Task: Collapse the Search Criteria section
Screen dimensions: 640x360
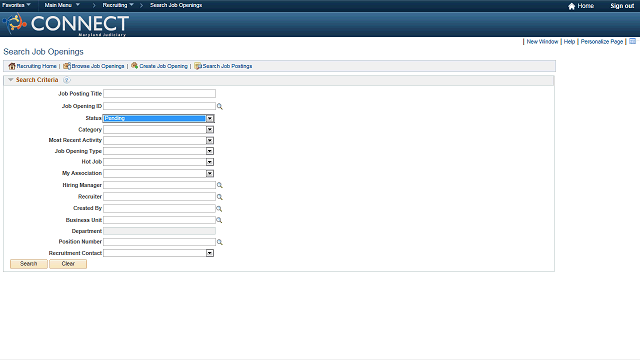Action: [x=11, y=80]
